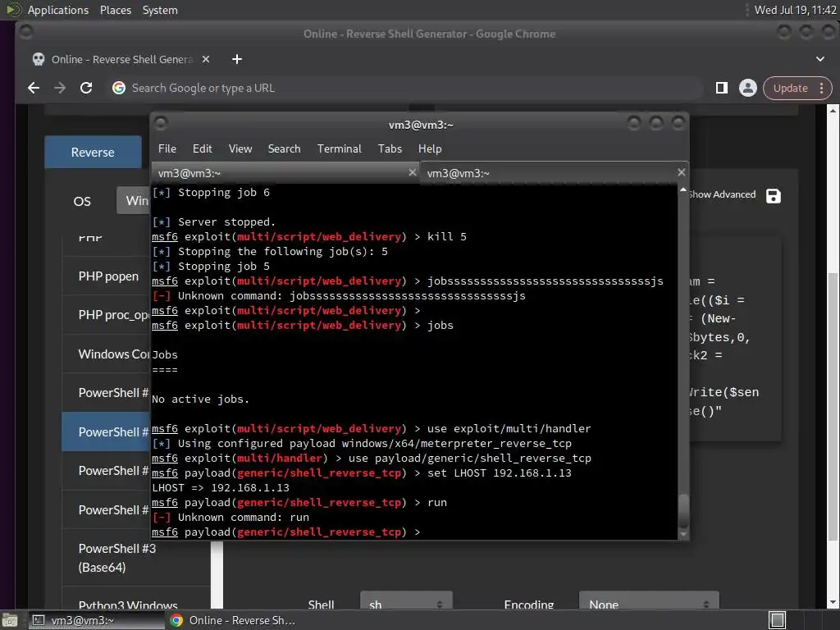Image resolution: width=840 pixels, height=630 pixels.
Task: Click skull favicon of Chrome tab
Action: coord(39,59)
